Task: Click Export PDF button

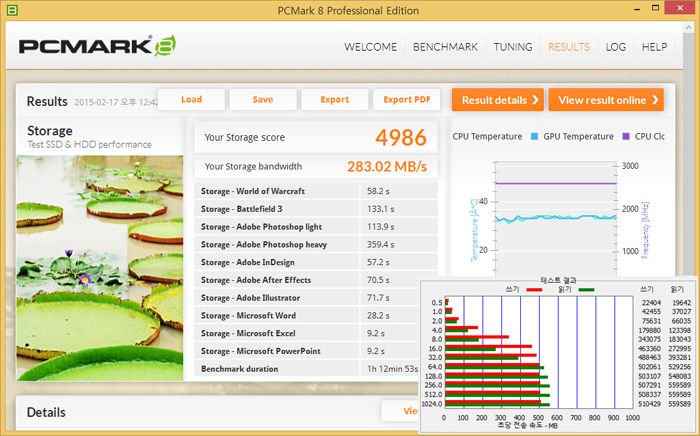Action: tap(407, 100)
